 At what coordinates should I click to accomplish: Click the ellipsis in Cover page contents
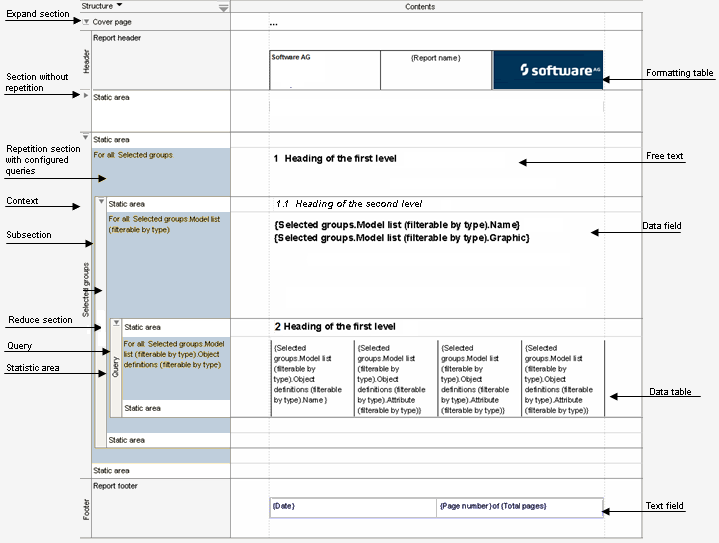[273, 23]
